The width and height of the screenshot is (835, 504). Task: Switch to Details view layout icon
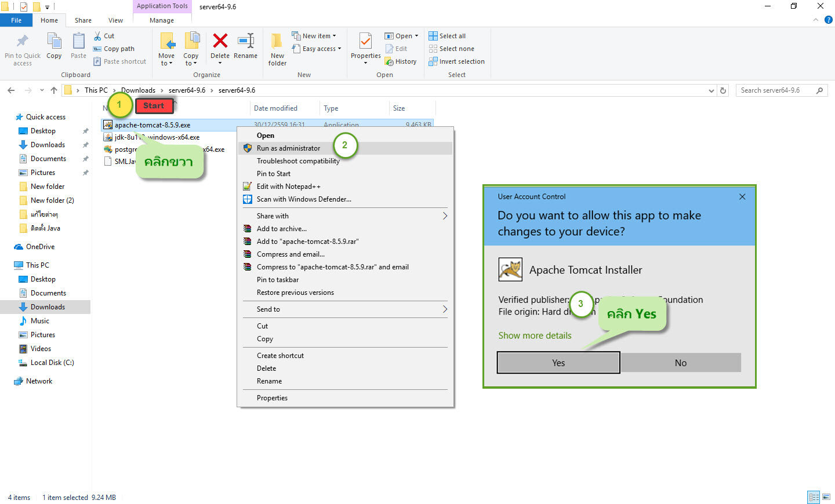(814, 497)
